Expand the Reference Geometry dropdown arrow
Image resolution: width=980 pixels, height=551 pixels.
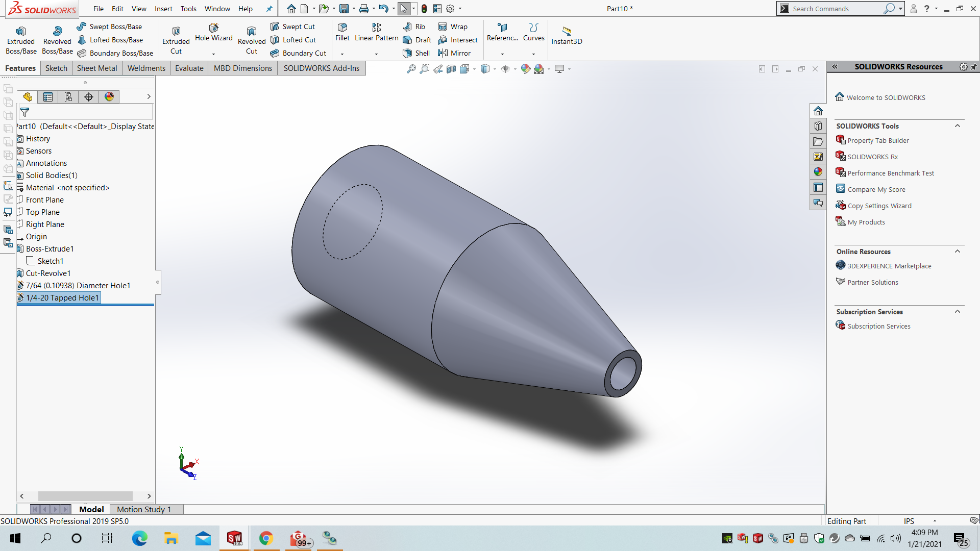(x=502, y=54)
